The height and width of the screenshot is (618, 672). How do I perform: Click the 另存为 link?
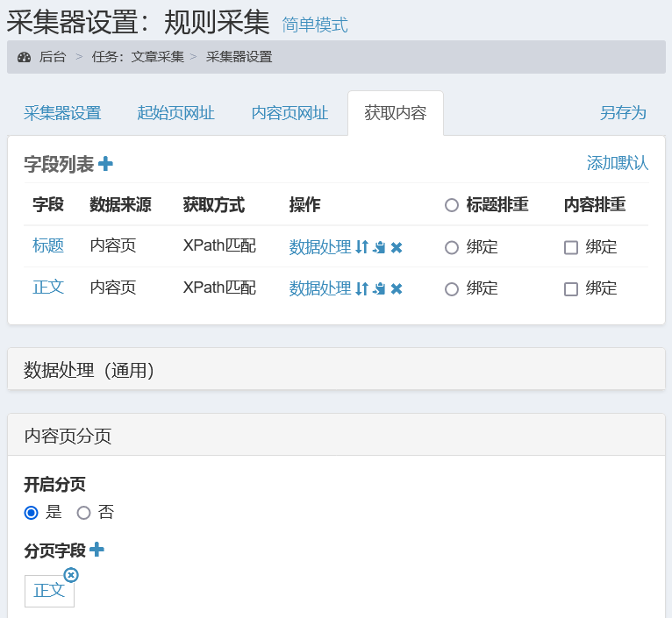(623, 113)
